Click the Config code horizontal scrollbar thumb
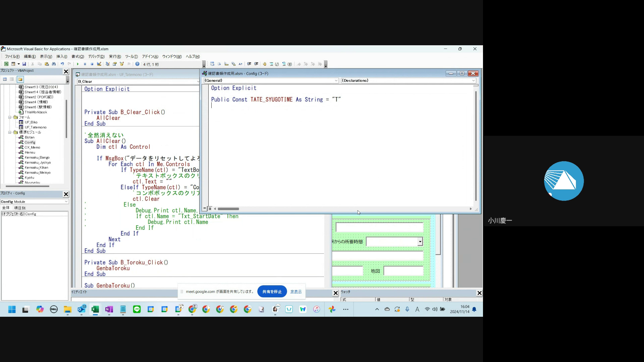The width and height of the screenshot is (644, 362). pyautogui.click(x=228, y=209)
